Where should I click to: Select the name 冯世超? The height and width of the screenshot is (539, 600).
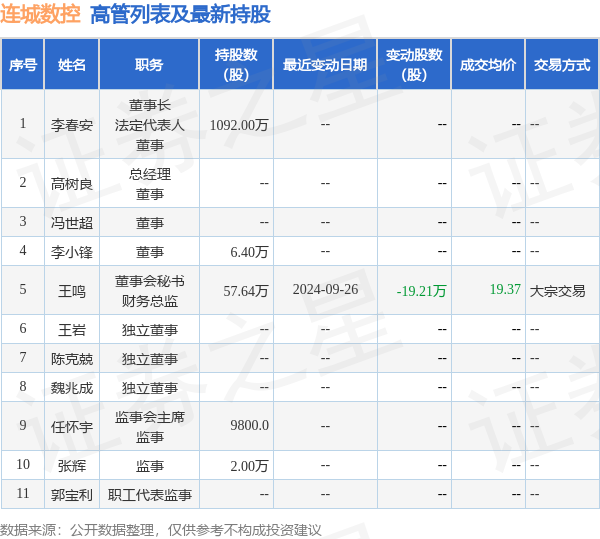(72, 223)
